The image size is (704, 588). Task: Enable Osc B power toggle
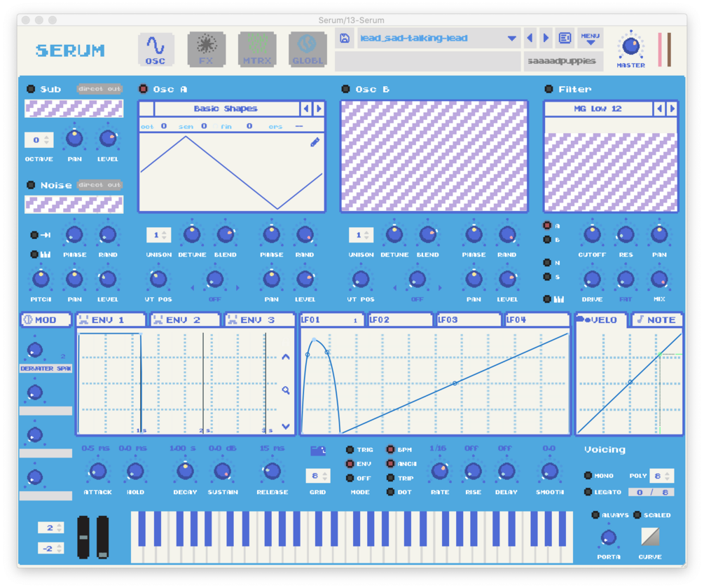coord(346,89)
